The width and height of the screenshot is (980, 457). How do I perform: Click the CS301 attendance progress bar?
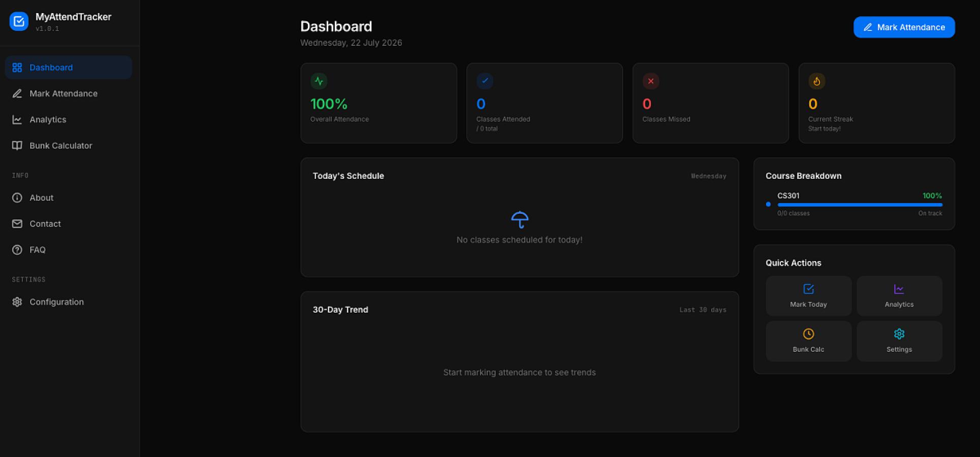click(x=860, y=205)
